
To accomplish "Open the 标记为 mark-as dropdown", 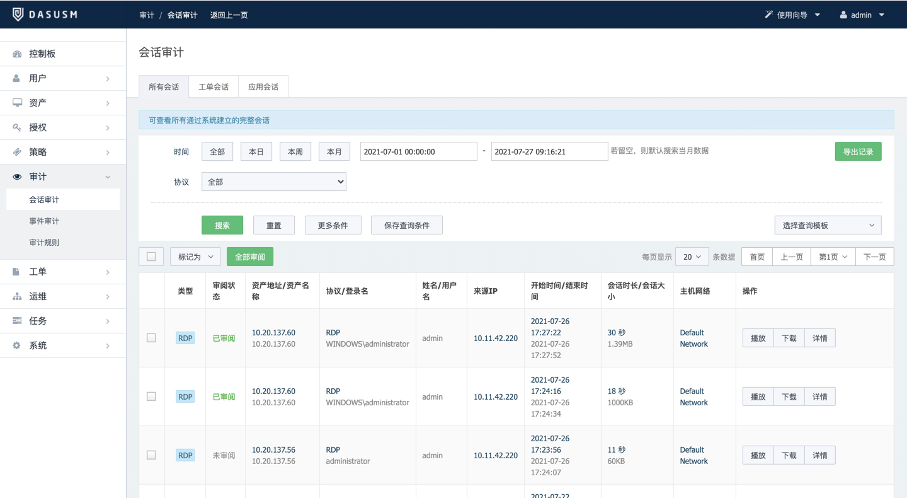I will [195, 257].
